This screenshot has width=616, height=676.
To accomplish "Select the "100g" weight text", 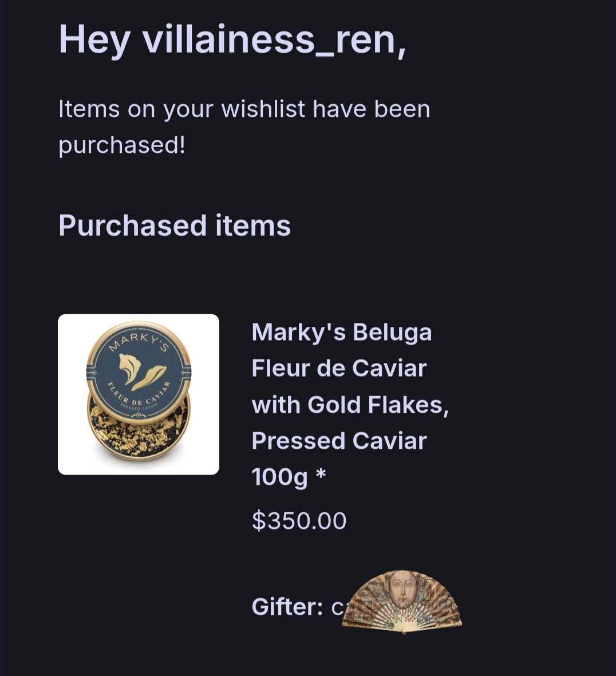I will click(x=279, y=477).
